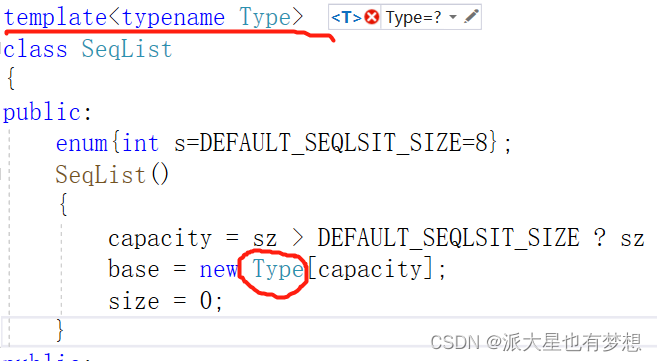Open the Type=? template argument dropdown

pyautogui.click(x=453, y=17)
